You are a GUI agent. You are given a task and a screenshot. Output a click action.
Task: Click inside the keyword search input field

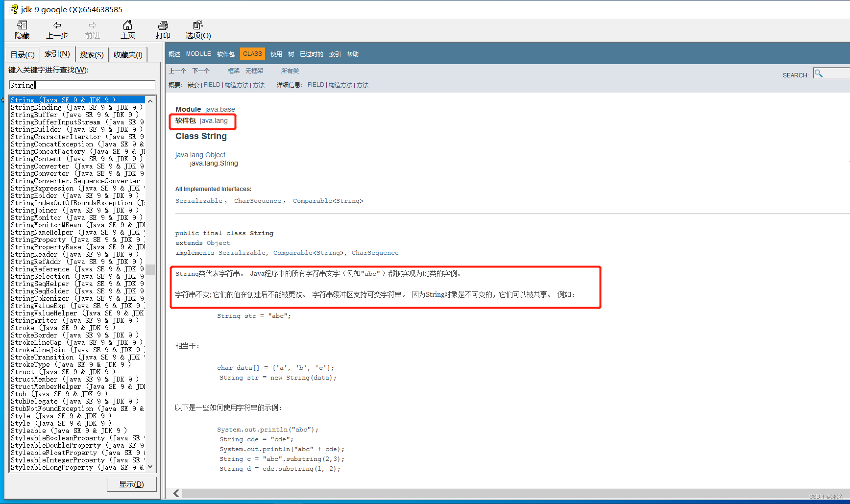pos(82,85)
